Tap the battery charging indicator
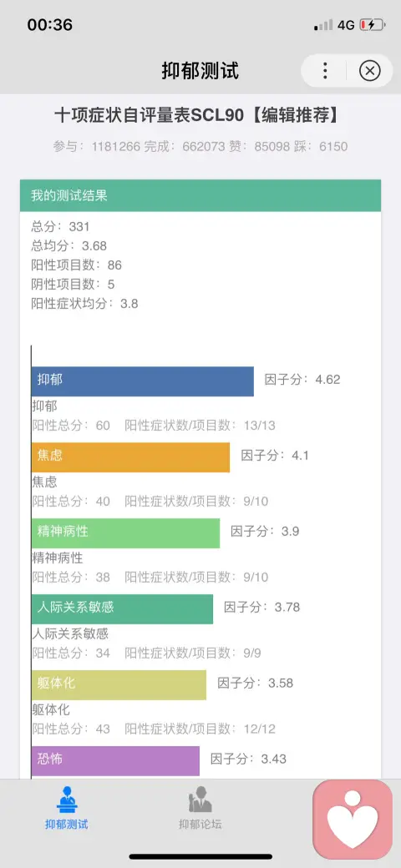 point(372,25)
